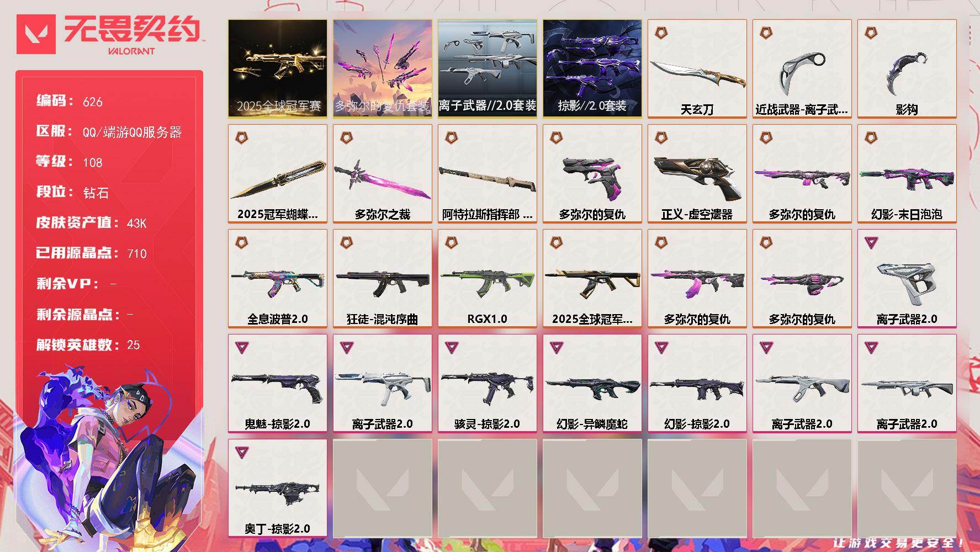The image size is (980, 552).
Task: Click the 天玄刀 knife icon
Action: 697,68
